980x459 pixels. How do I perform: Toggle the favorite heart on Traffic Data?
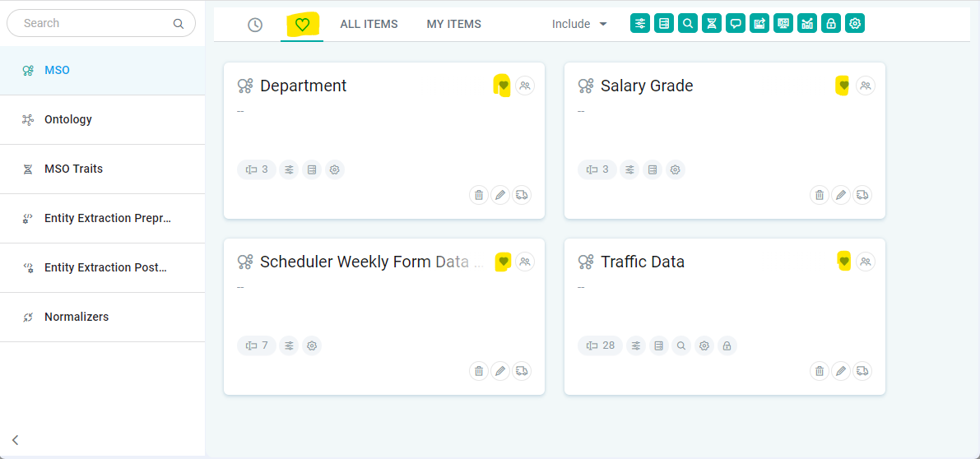point(843,262)
